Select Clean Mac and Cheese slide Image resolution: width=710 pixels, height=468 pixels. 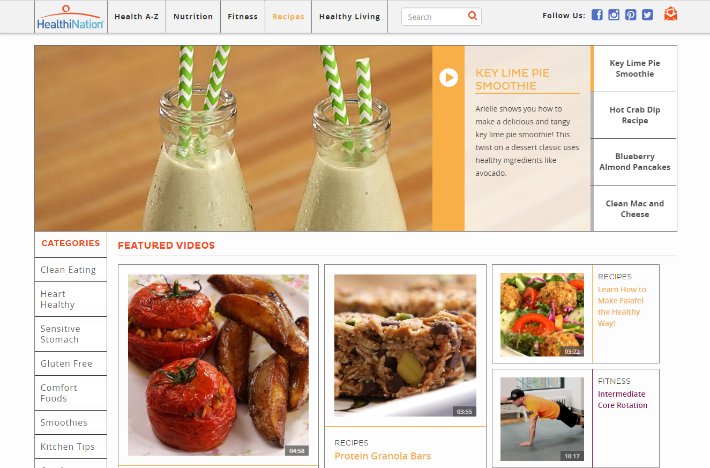click(x=634, y=209)
